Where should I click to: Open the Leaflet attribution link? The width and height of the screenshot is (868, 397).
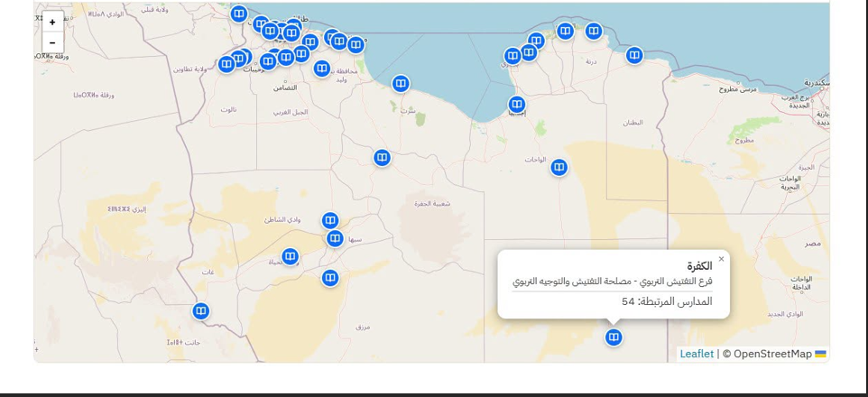pos(697,354)
